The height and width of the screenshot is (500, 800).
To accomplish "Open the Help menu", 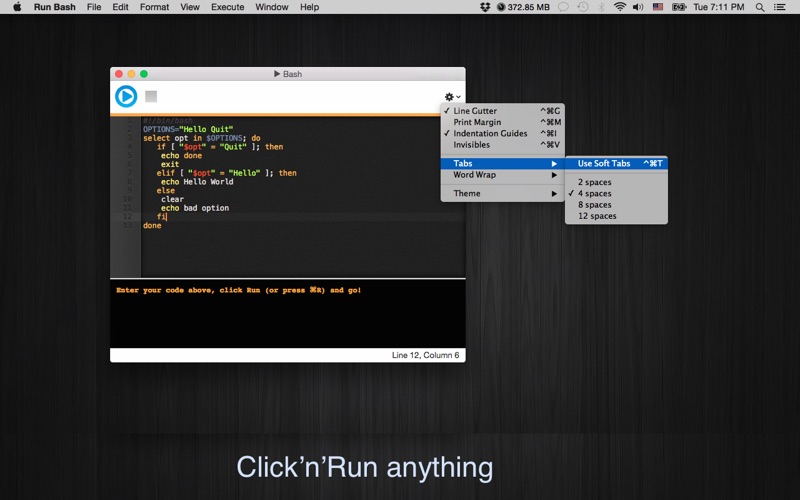I will coord(309,7).
